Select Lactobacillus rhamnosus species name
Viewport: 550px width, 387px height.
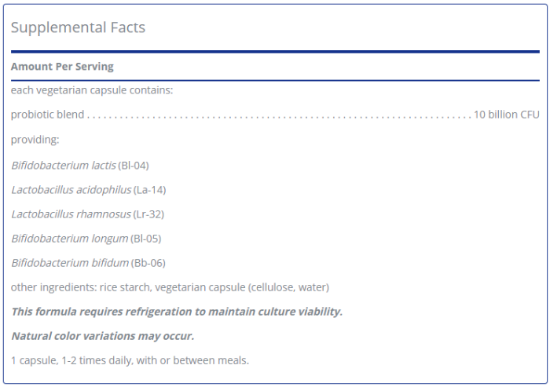coord(71,214)
